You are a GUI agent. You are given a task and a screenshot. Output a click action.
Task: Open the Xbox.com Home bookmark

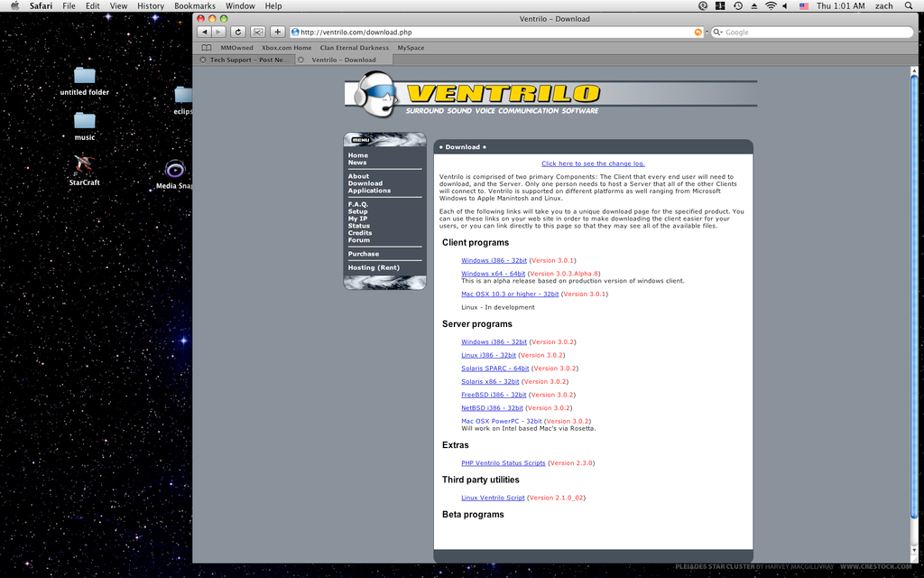[286, 48]
